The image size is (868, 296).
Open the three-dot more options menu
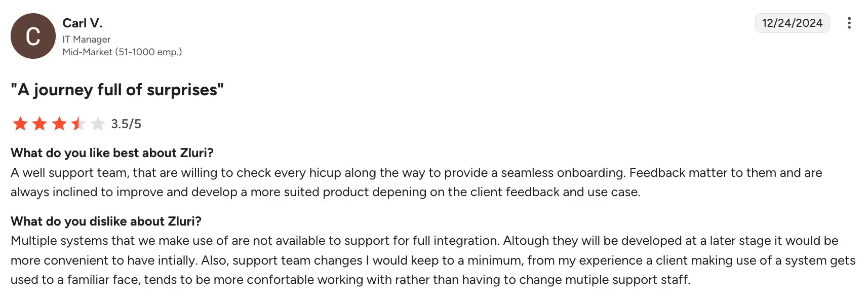coord(849,23)
